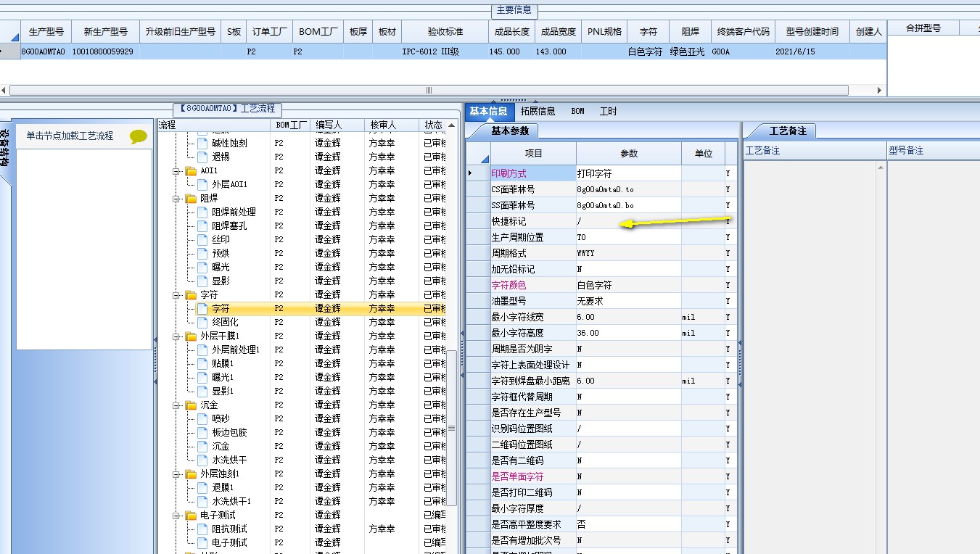Screen dimensions: 980x554
Task: Click the document icon beside 水洗烘干1
Action: click(202, 501)
